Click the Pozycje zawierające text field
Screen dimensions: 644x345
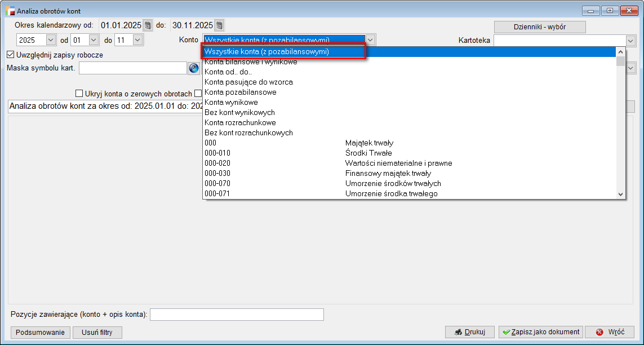[237, 314]
